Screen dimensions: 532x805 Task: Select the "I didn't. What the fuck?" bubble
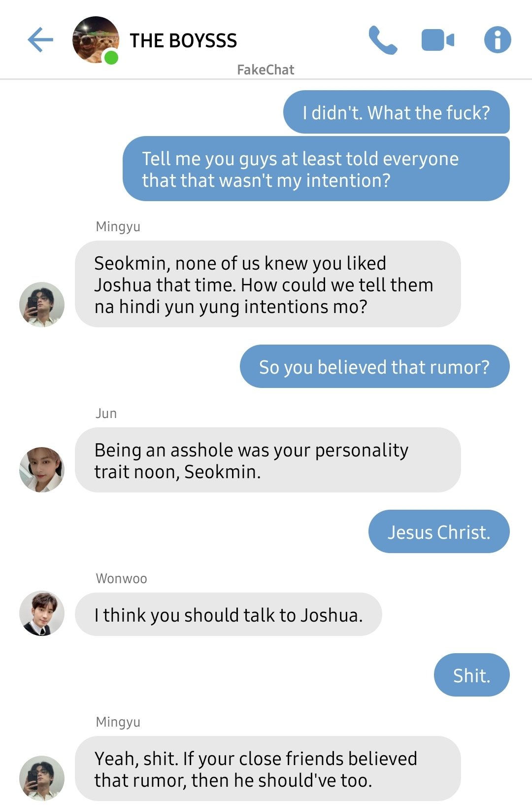pos(396,112)
